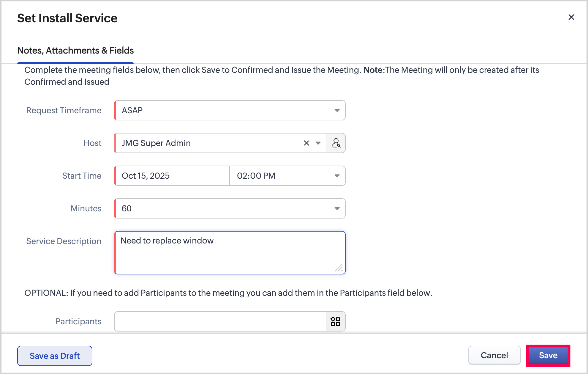
Task: Open the Host user lookup icon
Action: coord(336,143)
